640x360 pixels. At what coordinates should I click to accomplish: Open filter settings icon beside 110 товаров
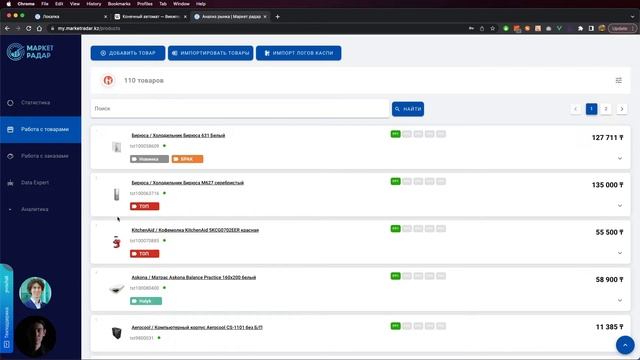click(x=619, y=80)
